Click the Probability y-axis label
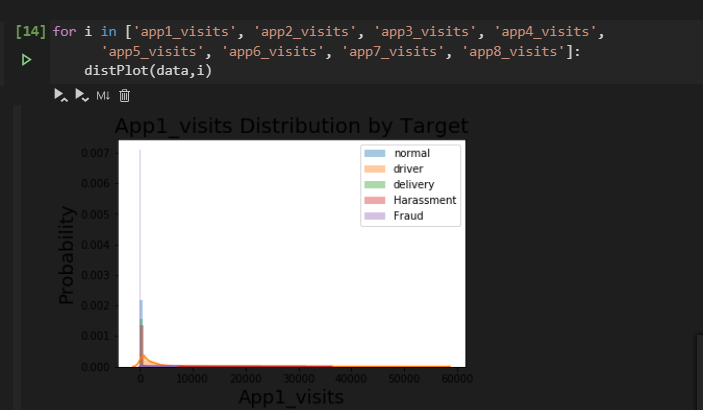This screenshot has width=703, height=410. [x=66, y=255]
